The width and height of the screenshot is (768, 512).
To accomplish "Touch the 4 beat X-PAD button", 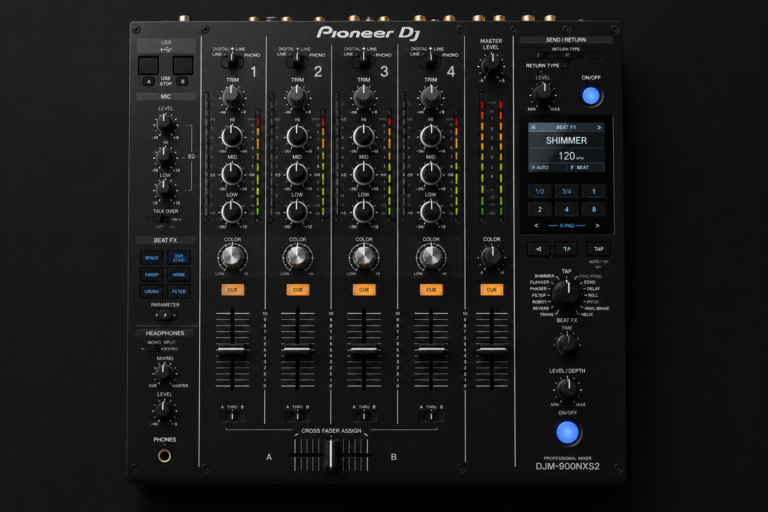I will tap(567, 210).
